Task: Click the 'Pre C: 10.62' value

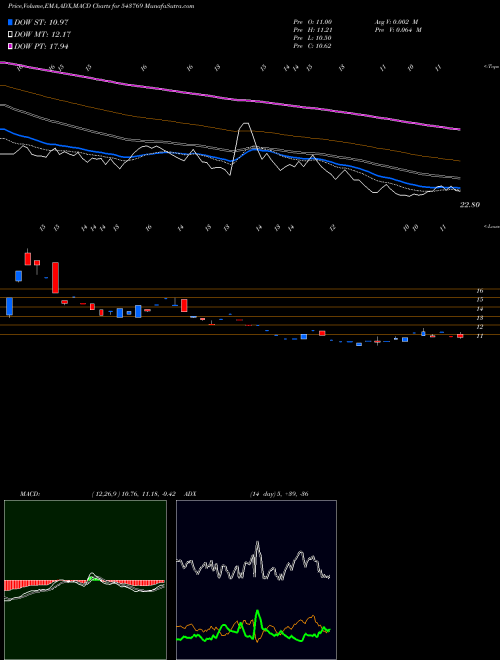Action: point(312,46)
